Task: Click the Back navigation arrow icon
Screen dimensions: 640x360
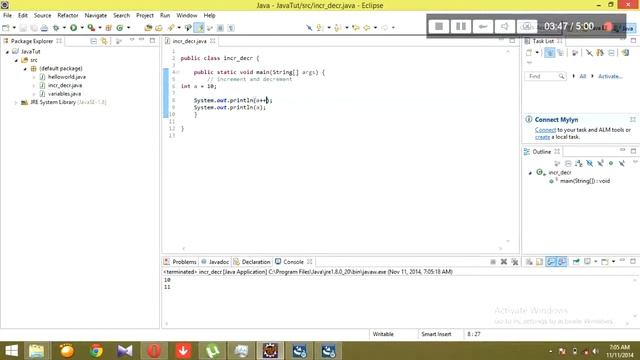Action: coord(367,28)
